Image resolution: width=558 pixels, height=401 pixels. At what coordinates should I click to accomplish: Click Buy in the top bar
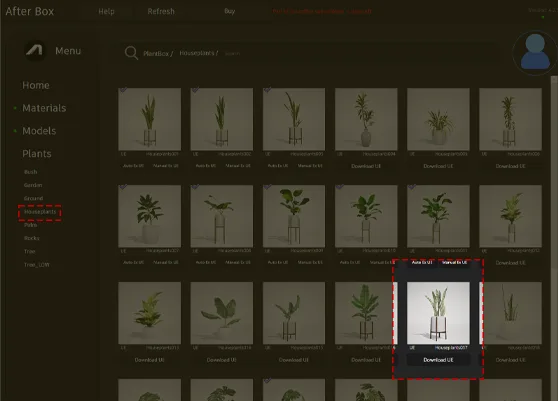(x=230, y=11)
